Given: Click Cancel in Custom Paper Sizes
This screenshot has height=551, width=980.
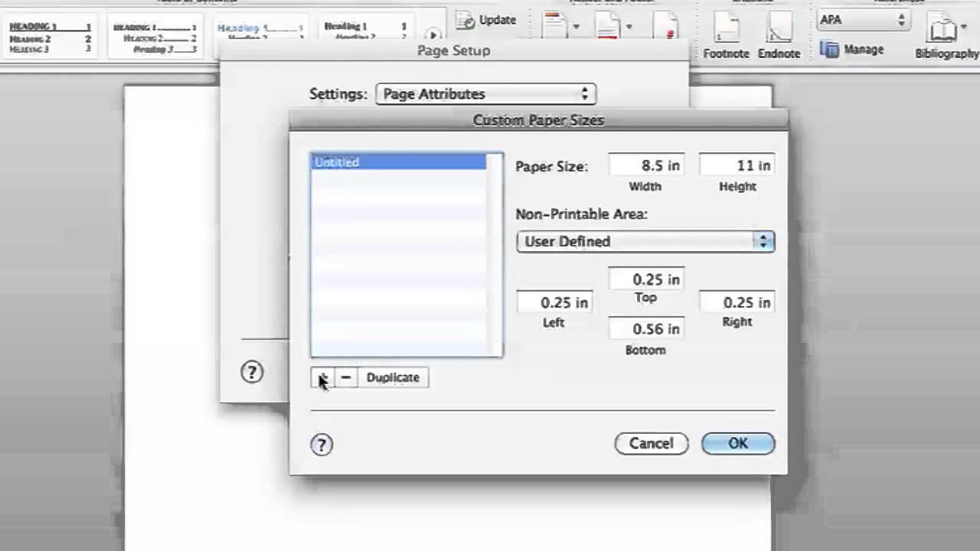Looking at the screenshot, I should point(652,444).
